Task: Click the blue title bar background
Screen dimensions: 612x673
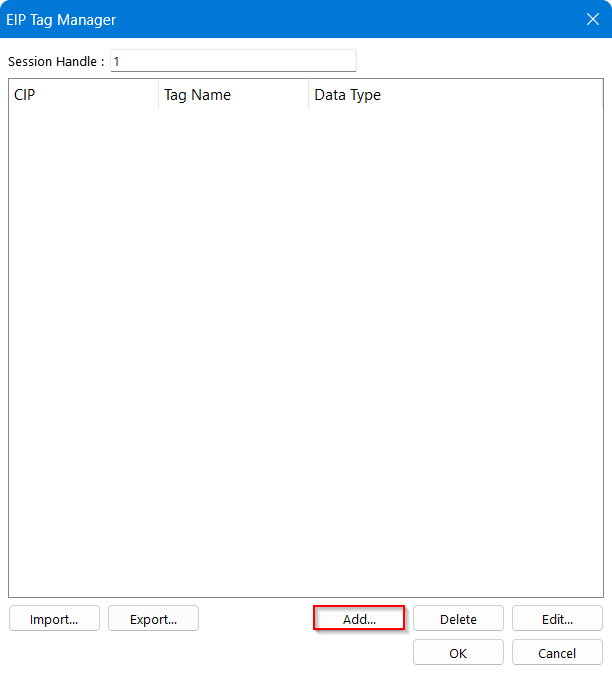Action: pyautogui.click(x=343, y=19)
